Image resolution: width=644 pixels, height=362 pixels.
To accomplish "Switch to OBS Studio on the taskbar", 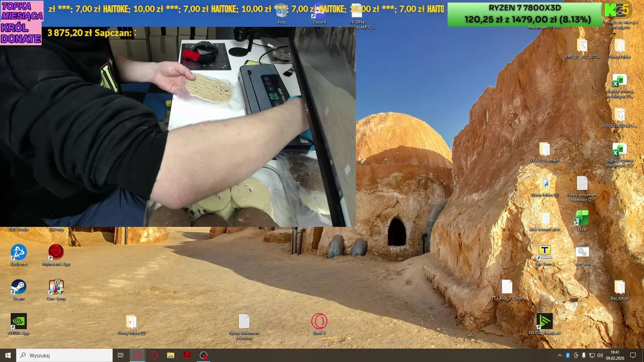I will click(x=203, y=355).
